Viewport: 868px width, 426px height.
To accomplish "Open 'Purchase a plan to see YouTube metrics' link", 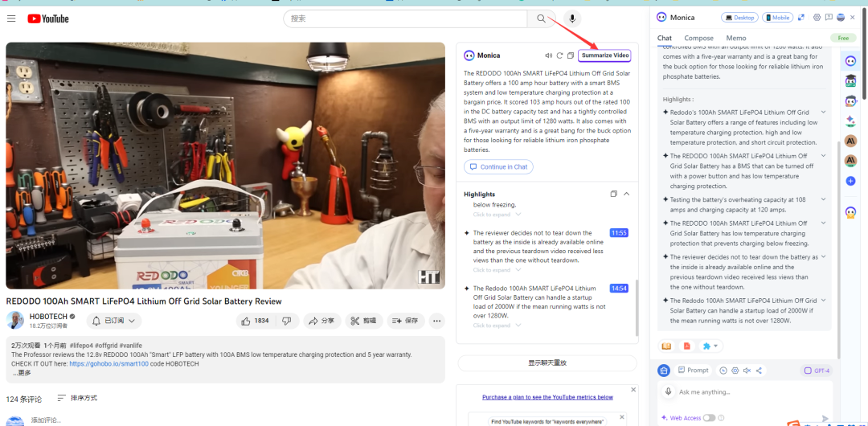I will tap(547, 397).
